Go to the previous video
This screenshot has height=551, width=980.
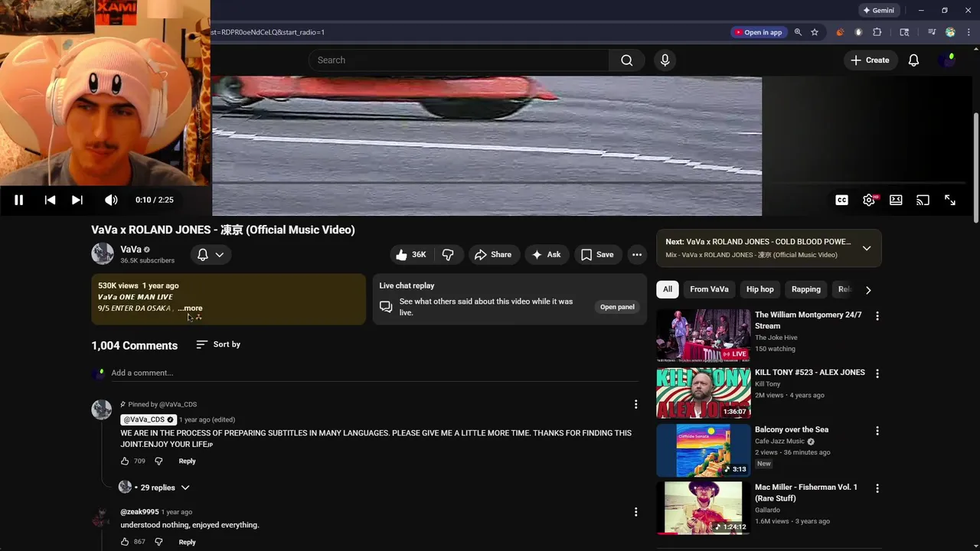pyautogui.click(x=50, y=200)
